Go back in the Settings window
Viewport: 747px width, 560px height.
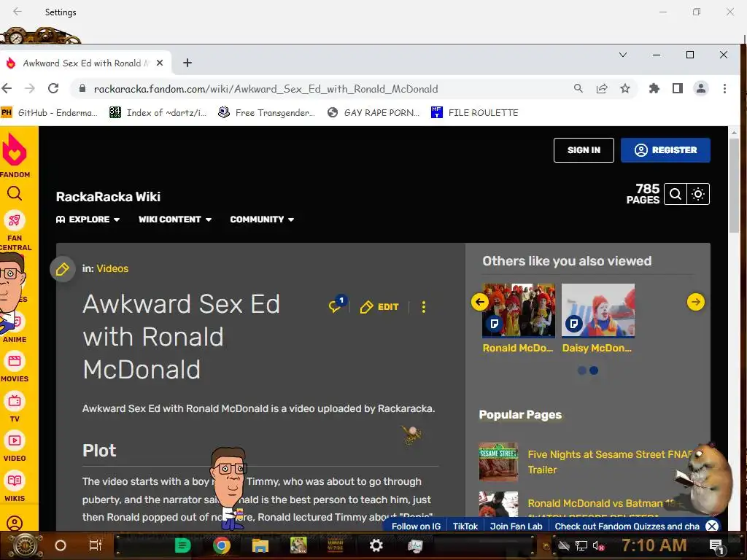pos(18,12)
